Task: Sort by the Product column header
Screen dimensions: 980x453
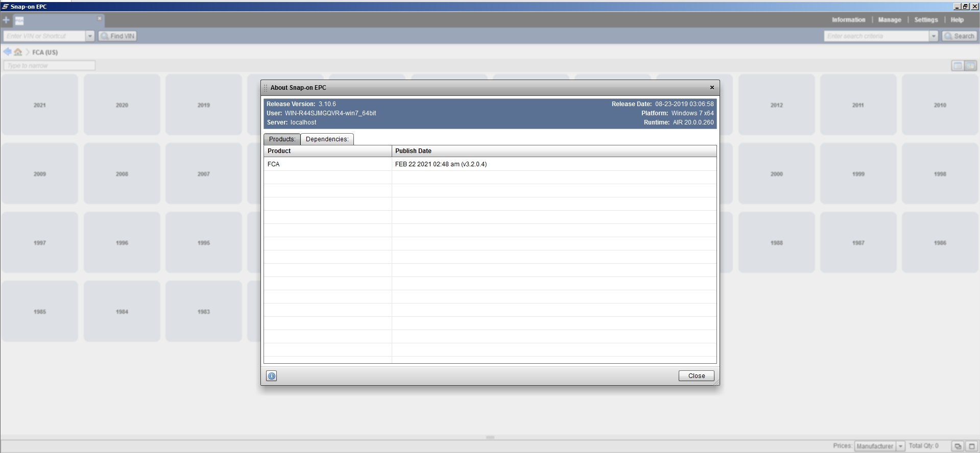Action: click(x=328, y=151)
